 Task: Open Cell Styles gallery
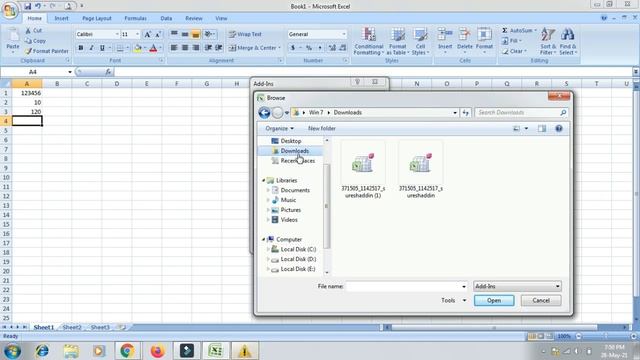tap(420, 41)
